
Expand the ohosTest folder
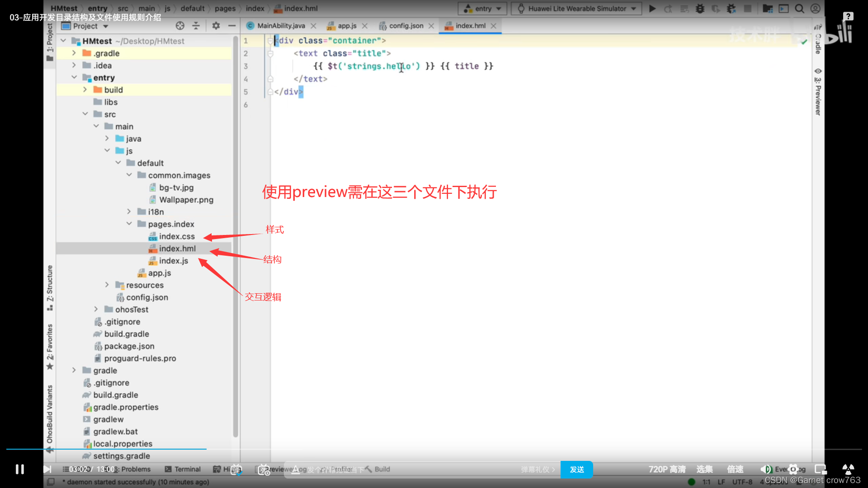(x=96, y=309)
